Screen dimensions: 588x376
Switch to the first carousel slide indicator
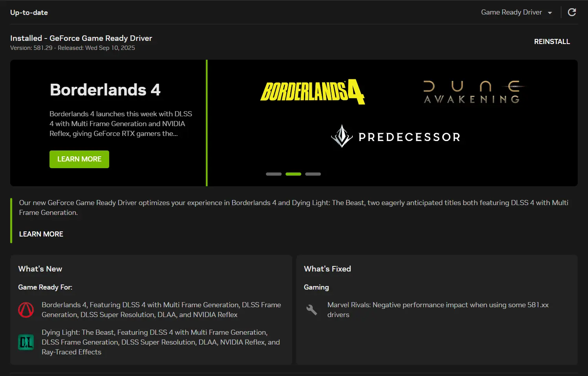pyautogui.click(x=274, y=174)
